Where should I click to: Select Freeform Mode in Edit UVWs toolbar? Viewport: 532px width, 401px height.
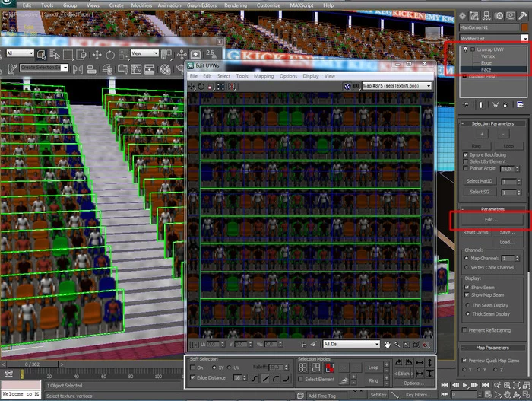tap(220, 87)
